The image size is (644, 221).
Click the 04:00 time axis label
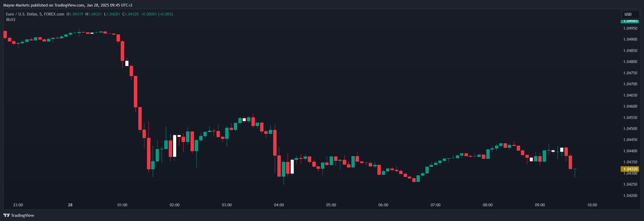click(279, 205)
